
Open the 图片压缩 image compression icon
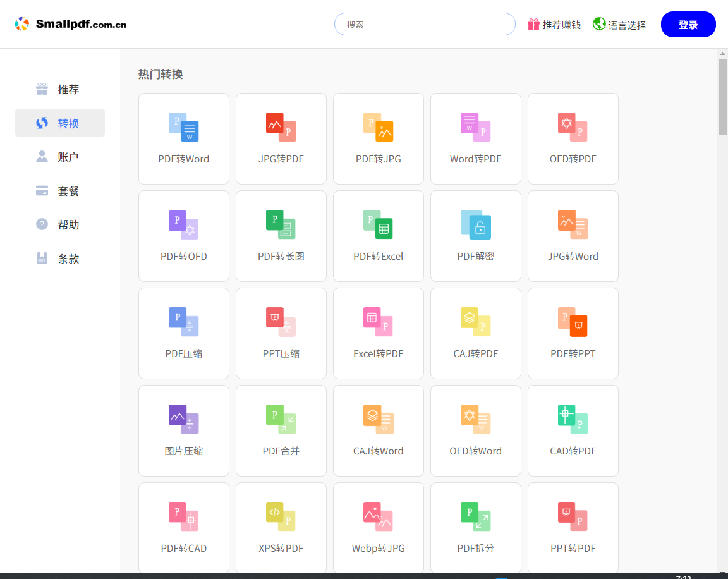183,419
